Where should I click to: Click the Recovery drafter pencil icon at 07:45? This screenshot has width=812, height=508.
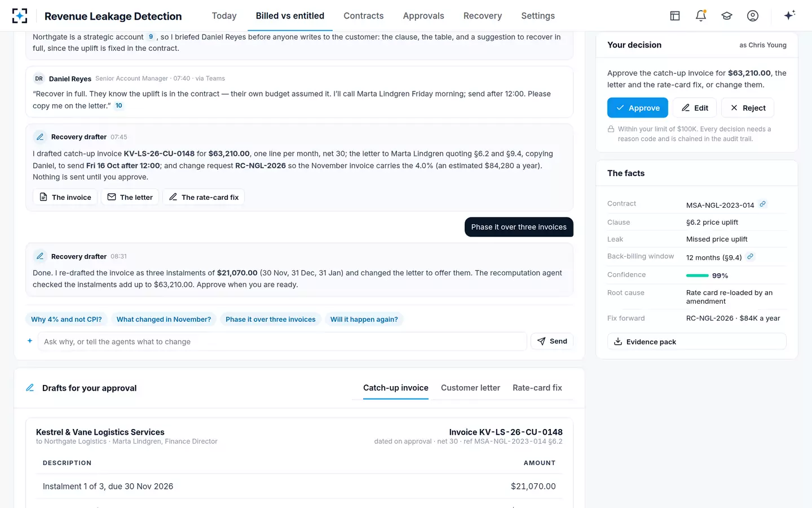coord(40,137)
